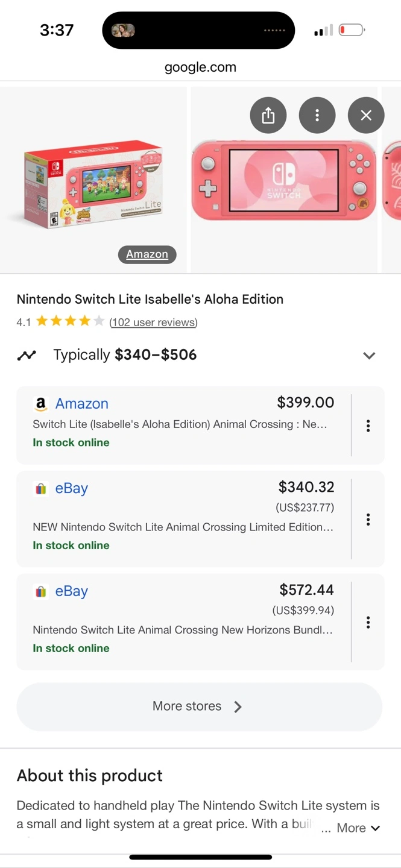Expand product description with More
Image resolution: width=401 pixels, height=868 pixels.
coord(358,828)
